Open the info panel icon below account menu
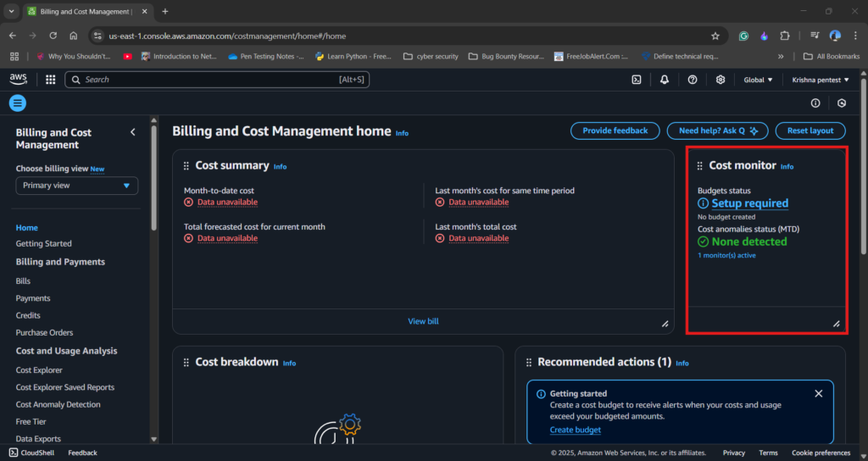Image resolution: width=868 pixels, height=461 pixels. coord(815,103)
